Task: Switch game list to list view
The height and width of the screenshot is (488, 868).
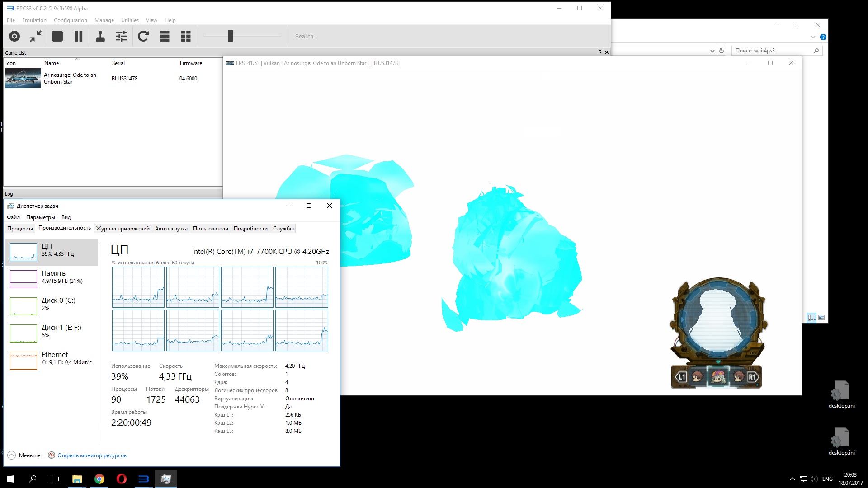Action: click(165, 36)
